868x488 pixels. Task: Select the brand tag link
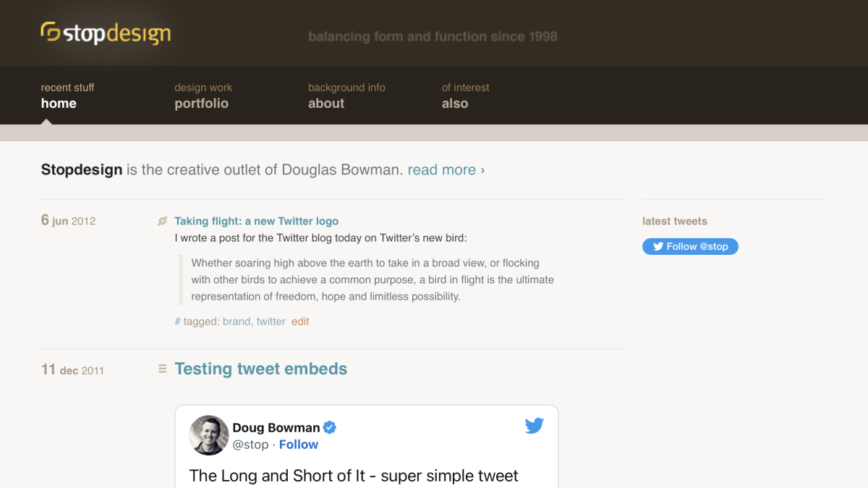click(237, 321)
